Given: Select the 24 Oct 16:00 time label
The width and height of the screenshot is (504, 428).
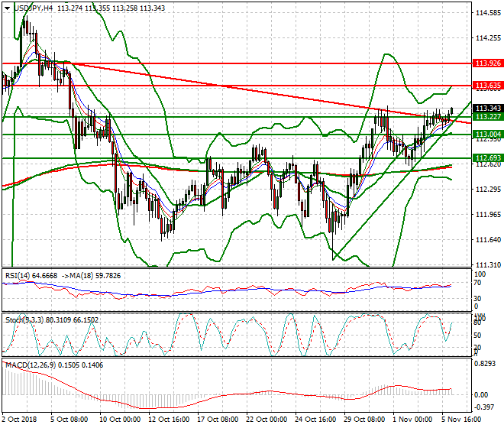Looking at the screenshot, I should 315,420.
